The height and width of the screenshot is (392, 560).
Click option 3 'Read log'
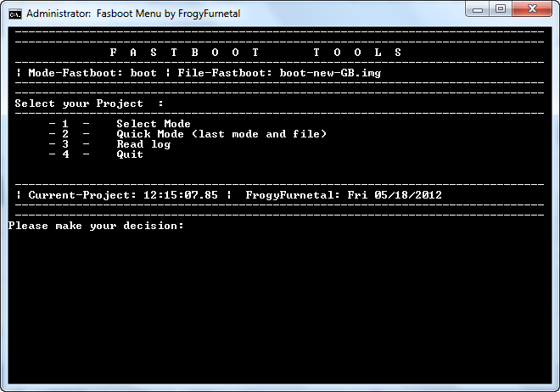[143, 144]
